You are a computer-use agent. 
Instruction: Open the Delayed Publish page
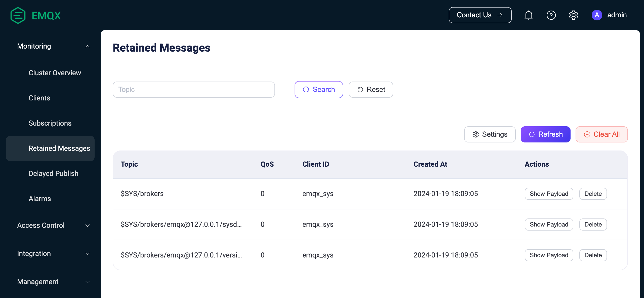(53, 173)
